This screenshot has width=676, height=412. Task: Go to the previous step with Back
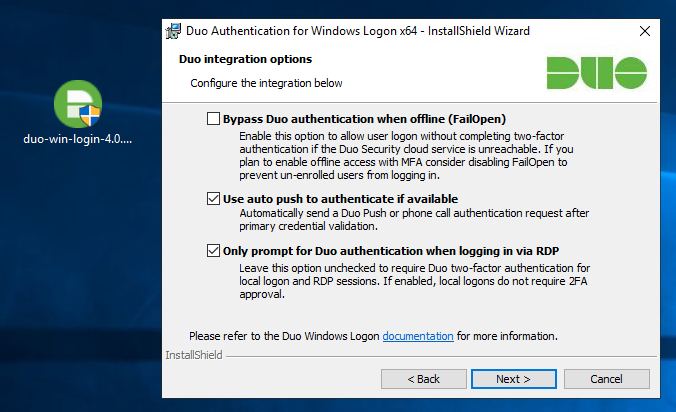[x=423, y=379]
